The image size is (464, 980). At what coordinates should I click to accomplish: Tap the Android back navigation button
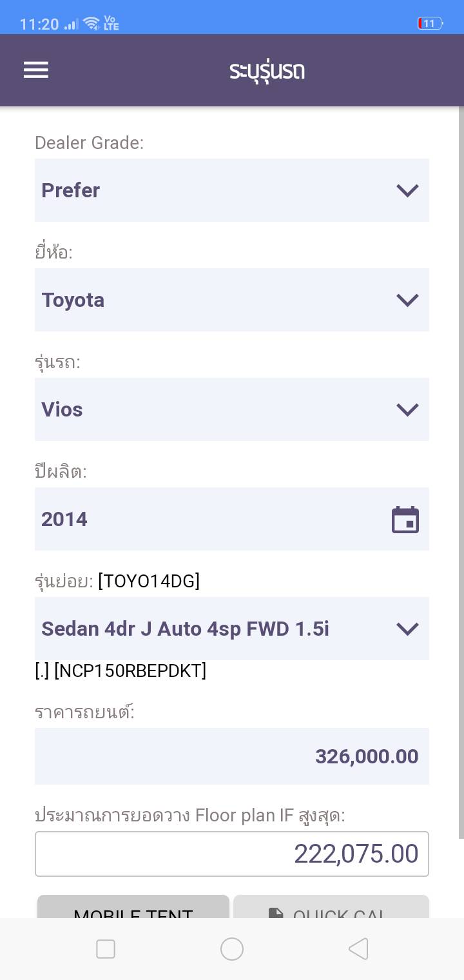click(358, 949)
